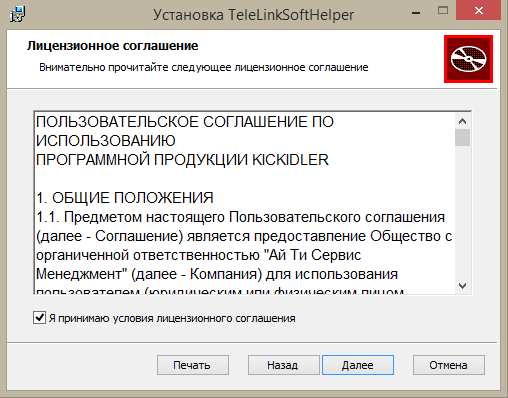The width and height of the screenshot is (508, 398).
Task: Click the line 'ПРОГРАММНОЙ ПРОДУКЦИИ KICKIDLER'
Action: click(x=182, y=160)
